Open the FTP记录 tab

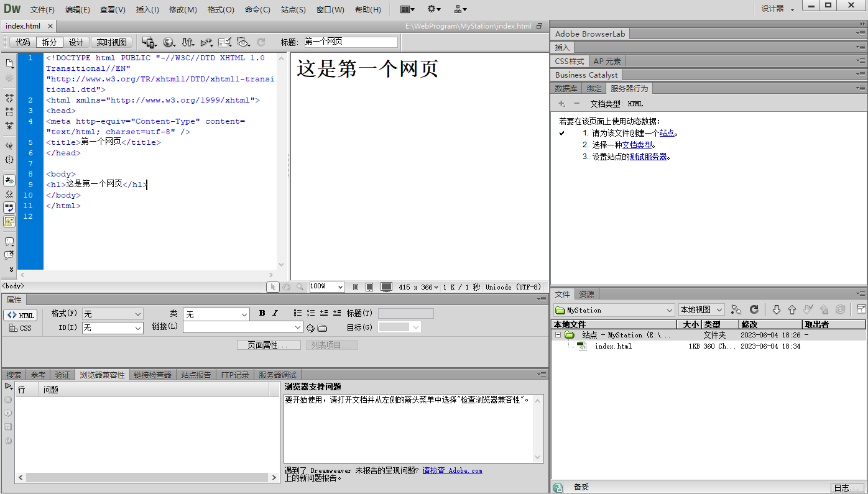pos(235,375)
